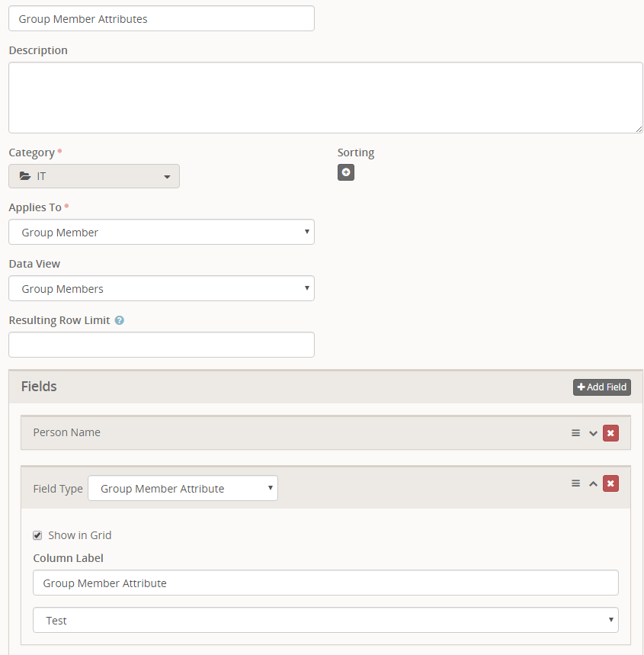Delete the Person Name field
Viewport: 644px width, 655px height.
tap(610, 433)
